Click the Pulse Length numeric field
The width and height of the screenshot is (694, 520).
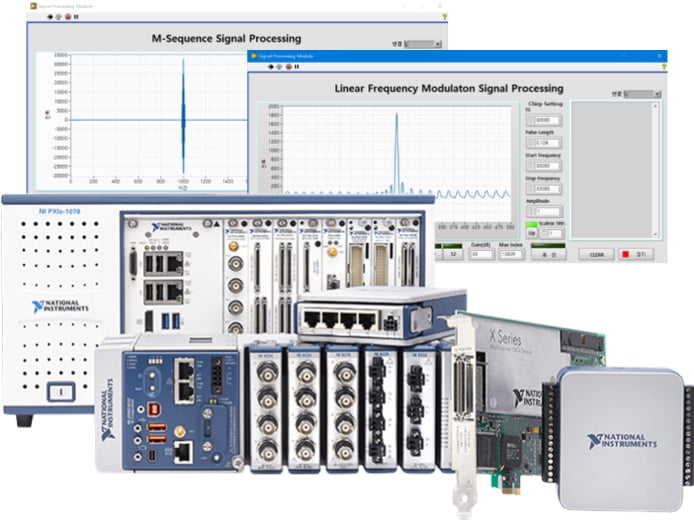(547, 143)
